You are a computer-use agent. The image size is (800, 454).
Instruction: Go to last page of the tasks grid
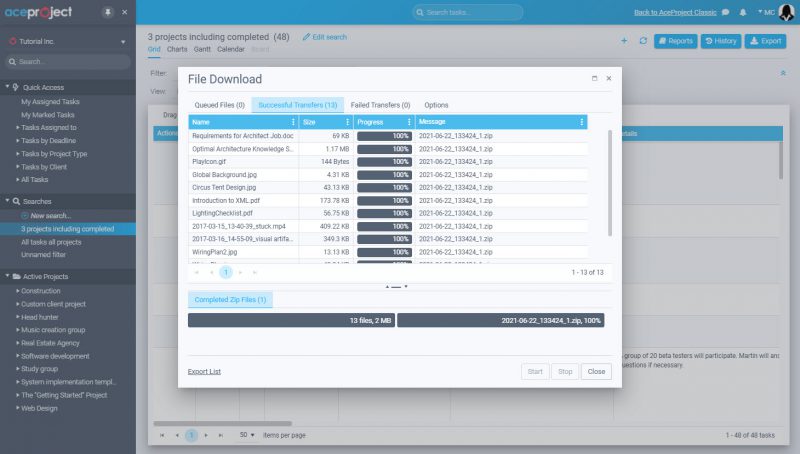(x=220, y=435)
